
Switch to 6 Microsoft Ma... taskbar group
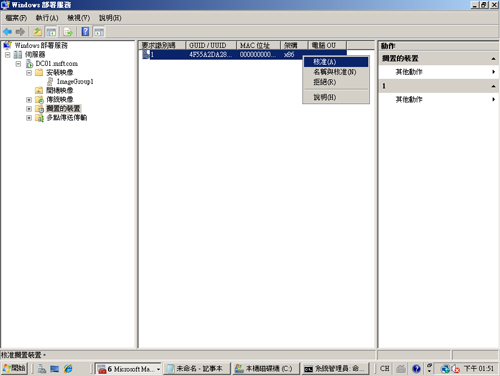128,369
